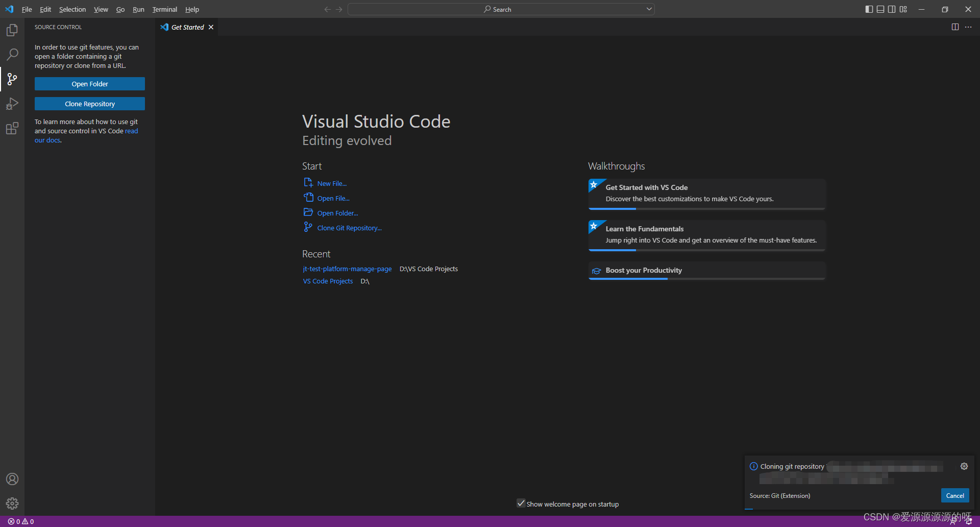The width and height of the screenshot is (980, 527).
Task: Open recent VS Code Projects folder
Action: click(328, 281)
